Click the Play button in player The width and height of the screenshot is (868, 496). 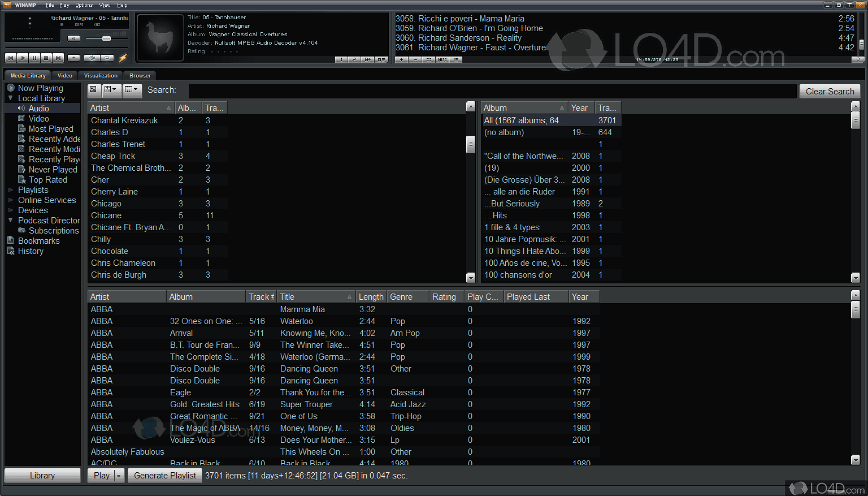pyautogui.click(x=23, y=58)
